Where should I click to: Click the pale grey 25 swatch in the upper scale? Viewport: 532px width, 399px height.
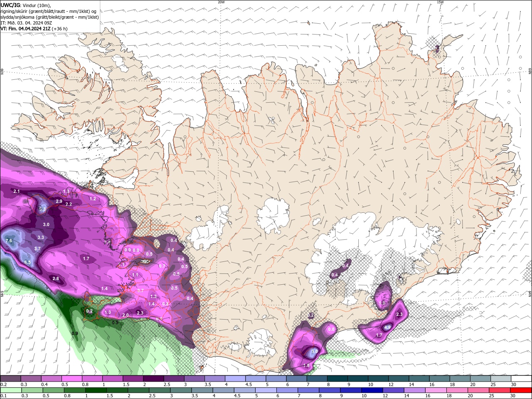[501, 379]
